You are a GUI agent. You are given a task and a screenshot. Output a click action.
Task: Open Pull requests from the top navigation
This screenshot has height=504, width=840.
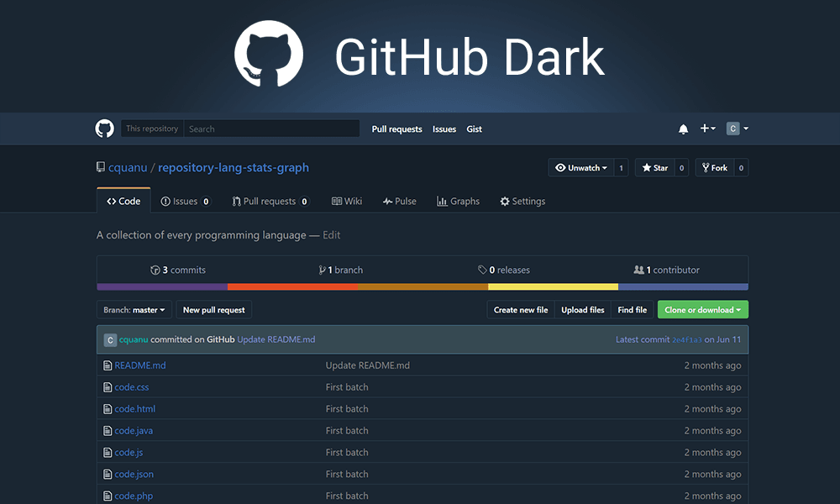(396, 129)
